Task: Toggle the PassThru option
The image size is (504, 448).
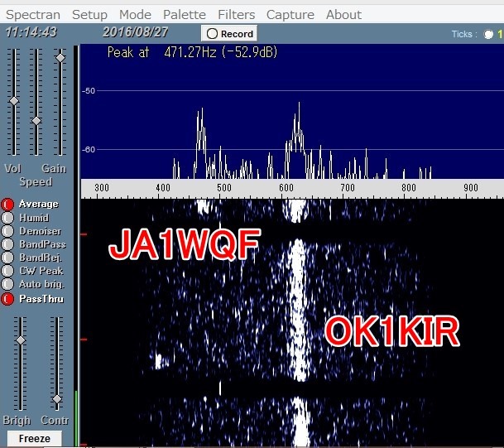Action: [7, 299]
